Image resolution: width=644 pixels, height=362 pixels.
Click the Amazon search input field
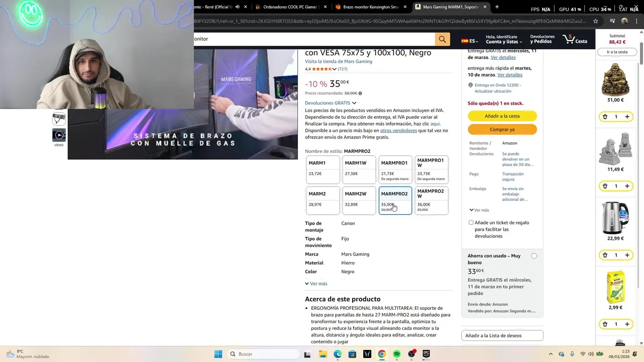[x=314, y=39]
